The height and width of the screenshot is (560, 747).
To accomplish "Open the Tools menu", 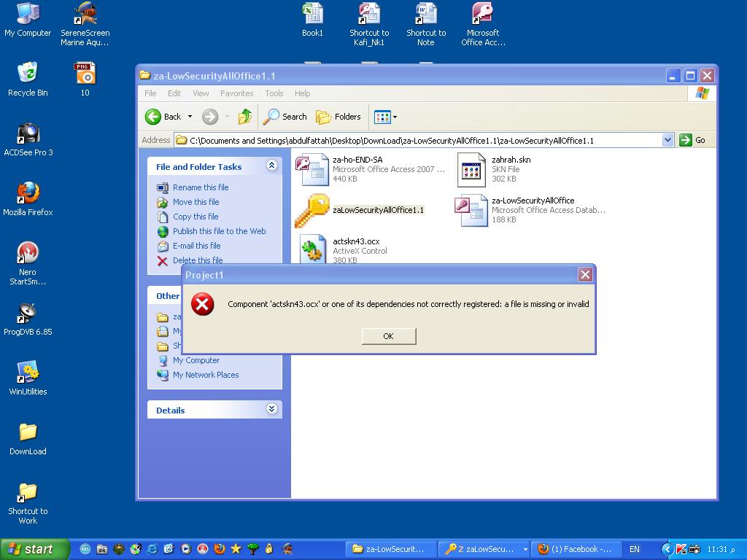I will [x=274, y=93].
